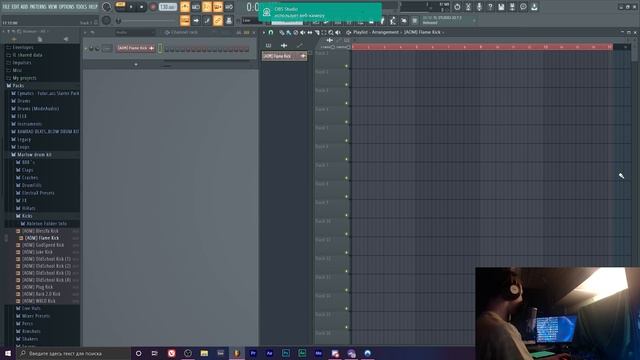Open the TOOLS menu
This screenshot has width=640, height=360.
click(x=82, y=7)
